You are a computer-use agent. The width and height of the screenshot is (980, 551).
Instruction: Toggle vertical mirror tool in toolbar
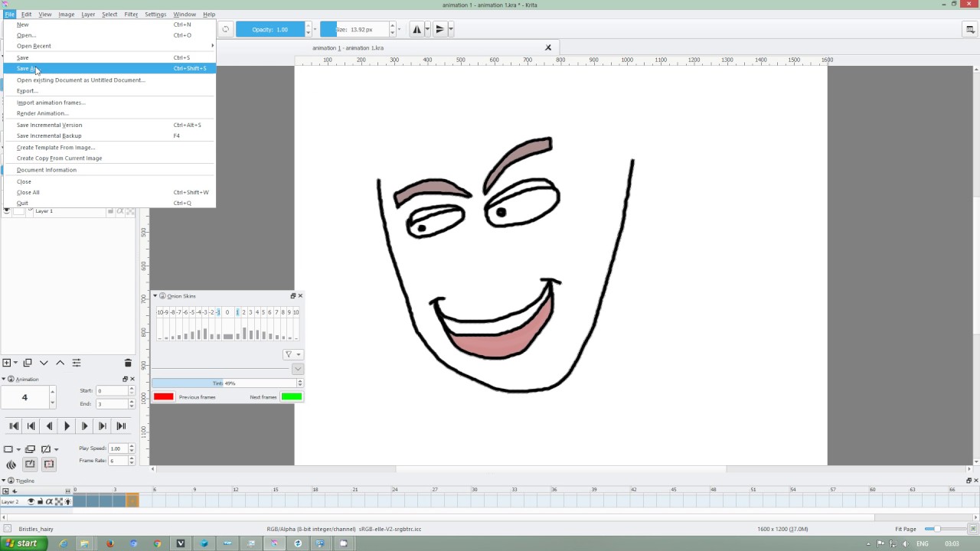point(439,29)
